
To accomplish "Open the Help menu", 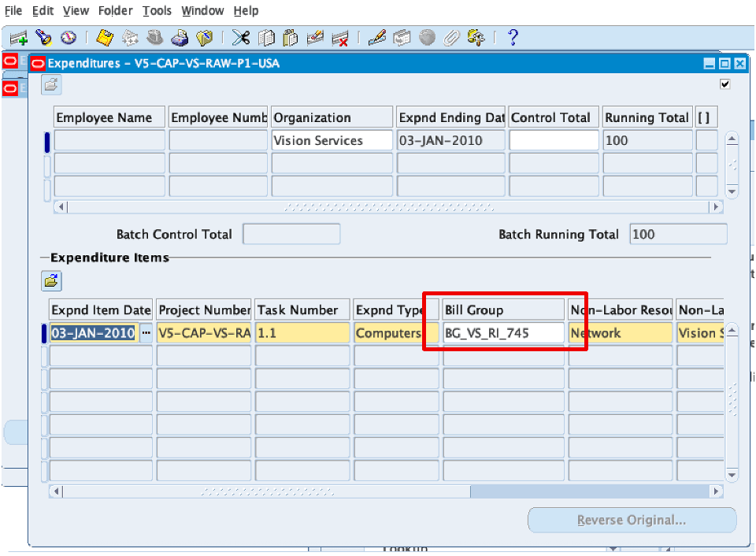I will [246, 10].
